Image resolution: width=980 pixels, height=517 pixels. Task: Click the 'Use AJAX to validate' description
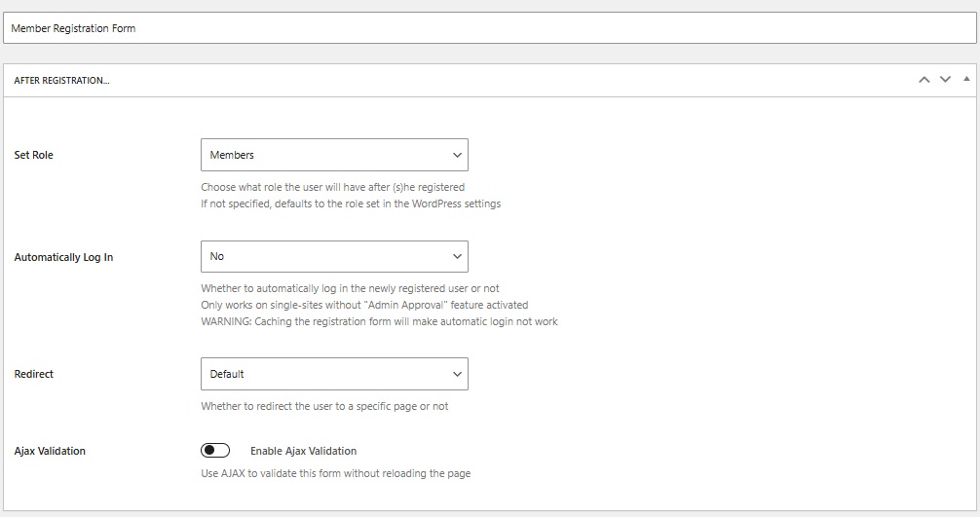point(336,473)
